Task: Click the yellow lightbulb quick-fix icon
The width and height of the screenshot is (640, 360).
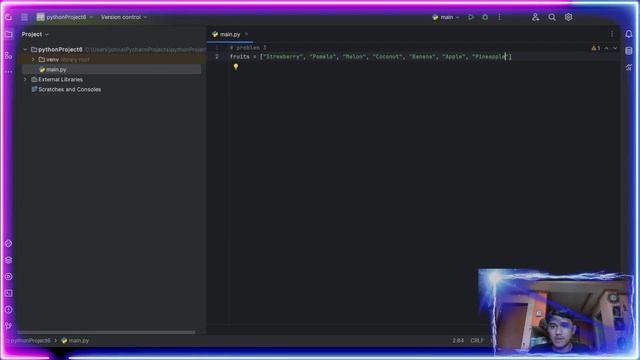Action: (x=236, y=67)
